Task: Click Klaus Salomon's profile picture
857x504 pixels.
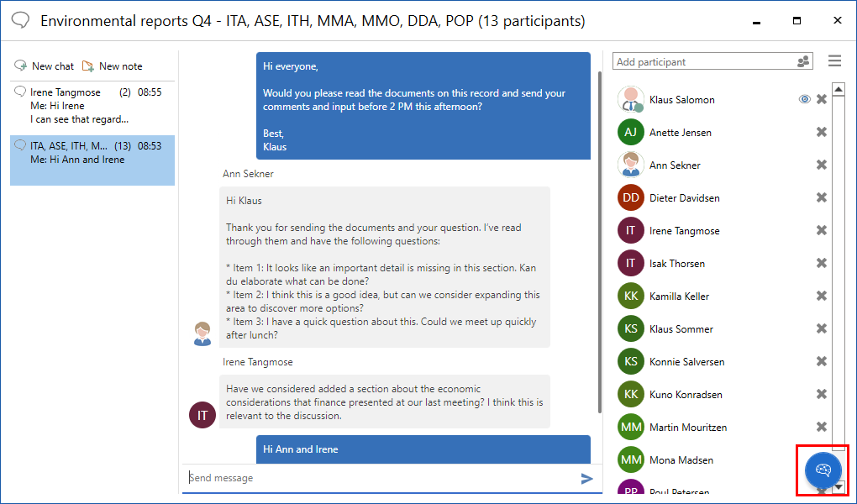Action: coord(631,99)
